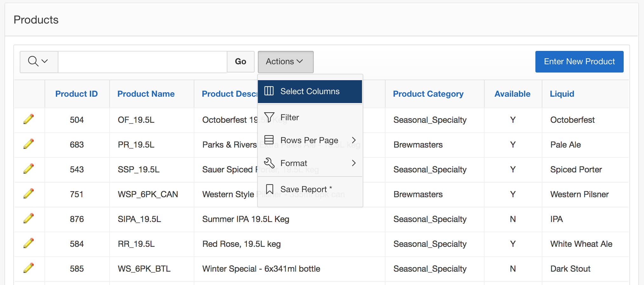This screenshot has height=285, width=644.
Task: Expand the Rows Per Page submenu
Action: (310, 140)
